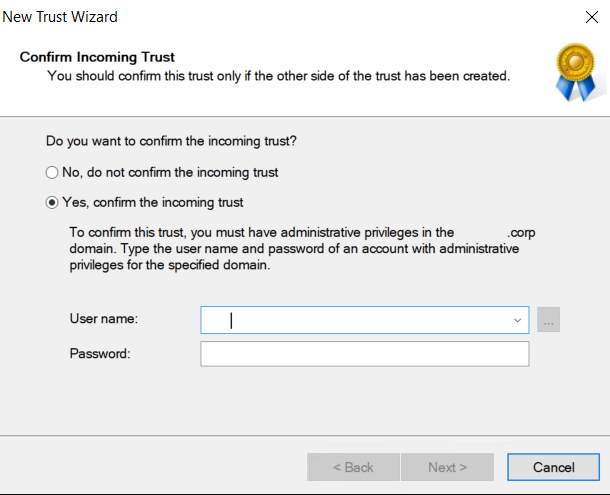Expand the User name dropdown arrow

coord(518,320)
